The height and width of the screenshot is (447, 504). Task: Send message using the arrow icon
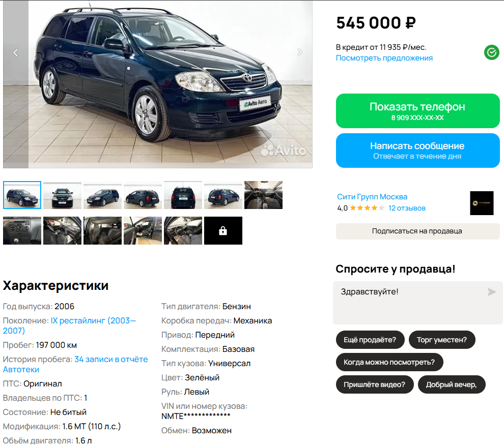pyautogui.click(x=491, y=291)
